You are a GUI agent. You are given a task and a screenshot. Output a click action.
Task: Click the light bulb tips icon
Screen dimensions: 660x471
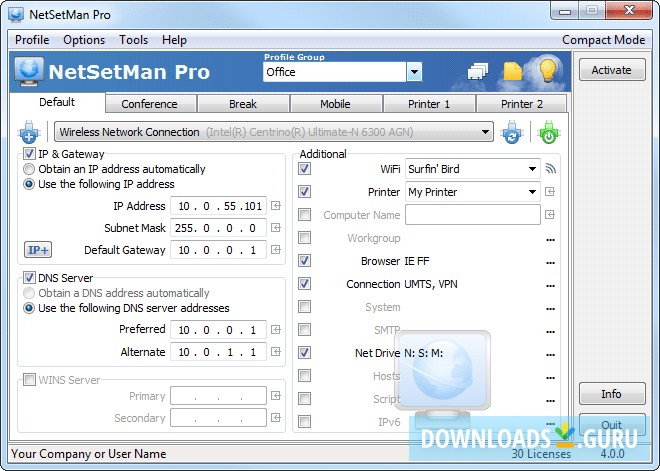[548, 70]
